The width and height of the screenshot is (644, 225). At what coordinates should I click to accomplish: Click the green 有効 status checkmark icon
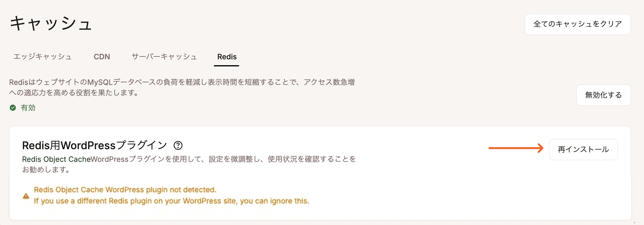[12, 108]
